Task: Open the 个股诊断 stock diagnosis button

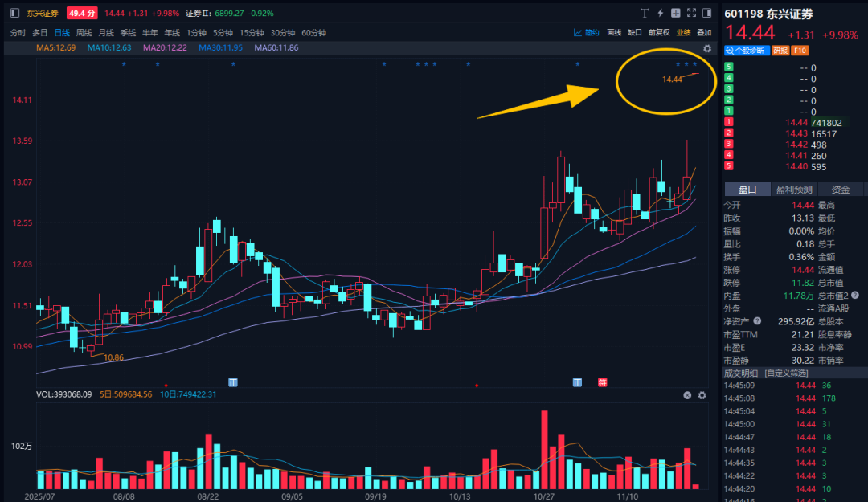Action: (747, 51)
